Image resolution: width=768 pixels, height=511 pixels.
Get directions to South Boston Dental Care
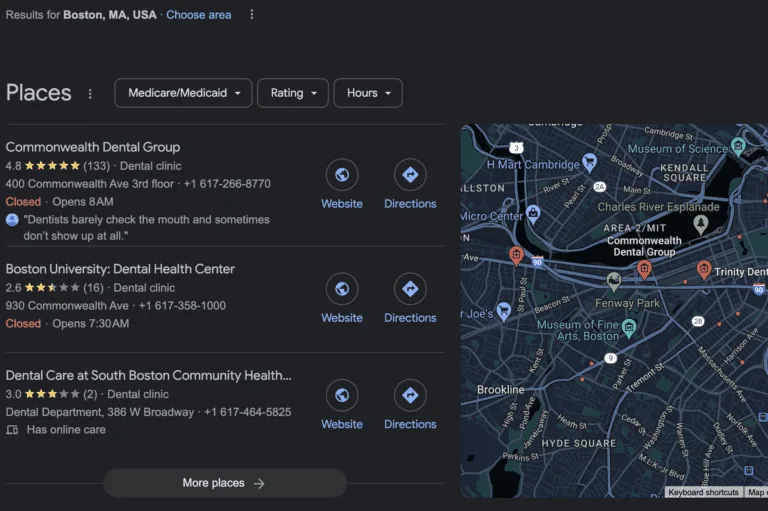pyautogui.click(x=410, y=396)
